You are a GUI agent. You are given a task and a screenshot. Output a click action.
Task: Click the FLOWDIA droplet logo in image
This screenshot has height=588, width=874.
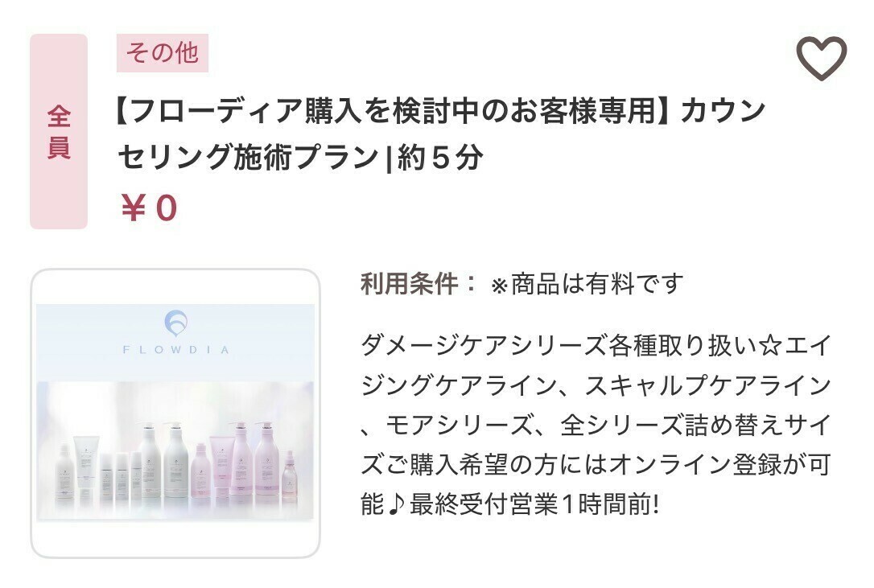click(175, 323)
